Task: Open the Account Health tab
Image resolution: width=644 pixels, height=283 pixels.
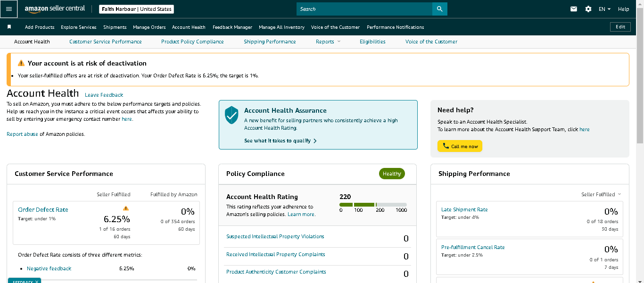Action: pyautogui.click(x=32, y=42)
